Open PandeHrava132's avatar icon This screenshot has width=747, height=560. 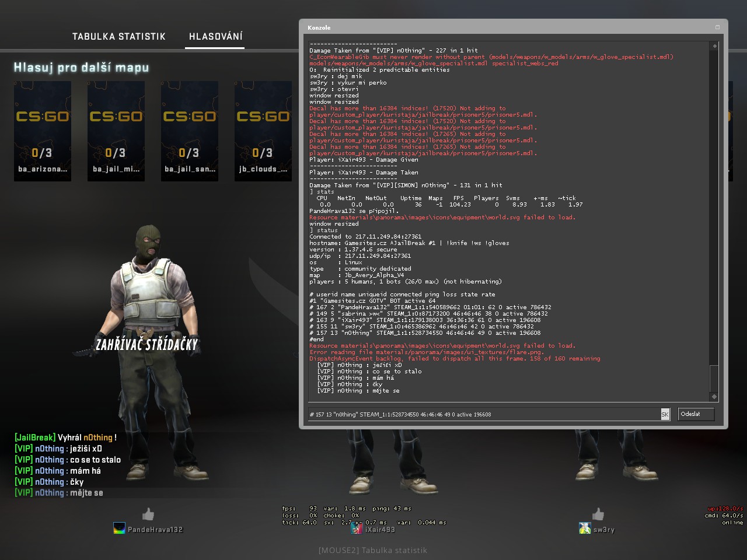pyautogui.click(x=119, y=529)
